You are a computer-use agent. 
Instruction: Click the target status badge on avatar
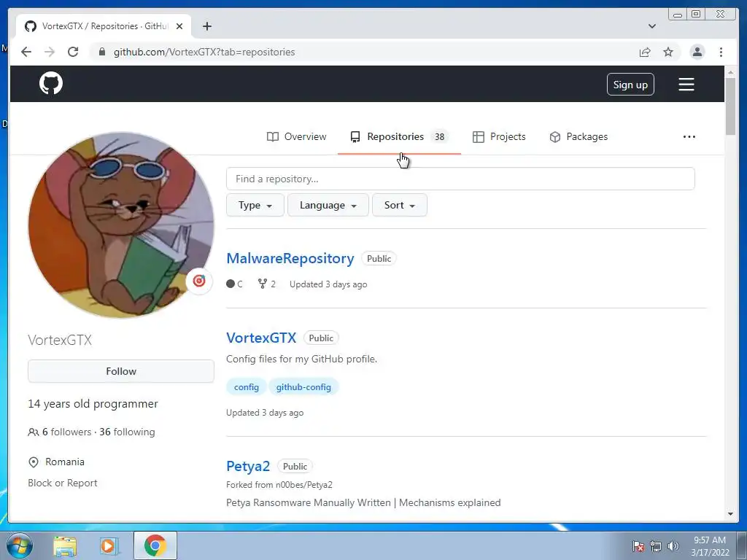tap(198, 281)
